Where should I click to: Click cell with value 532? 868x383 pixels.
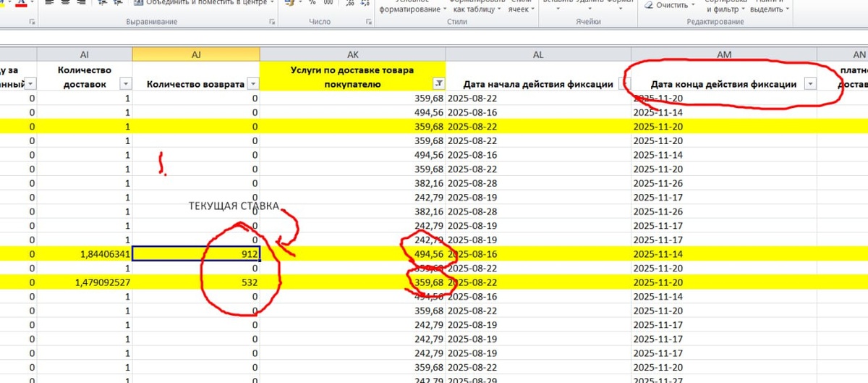(196, 281)
